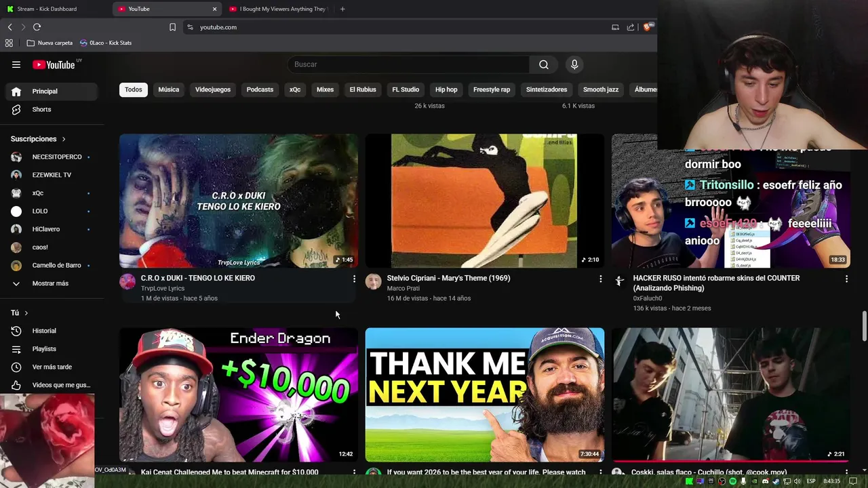This screenshot has width=868, height=488.
Task: Click the Ver más tarde clock icon
Action: [x=16, y=367]
